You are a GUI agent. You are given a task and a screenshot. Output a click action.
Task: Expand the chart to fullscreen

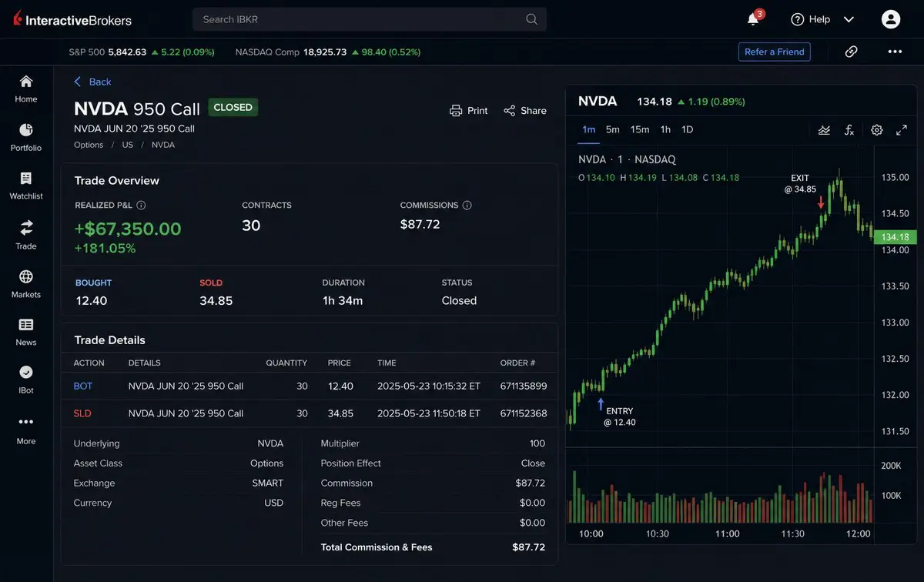(x=902, y=130)
